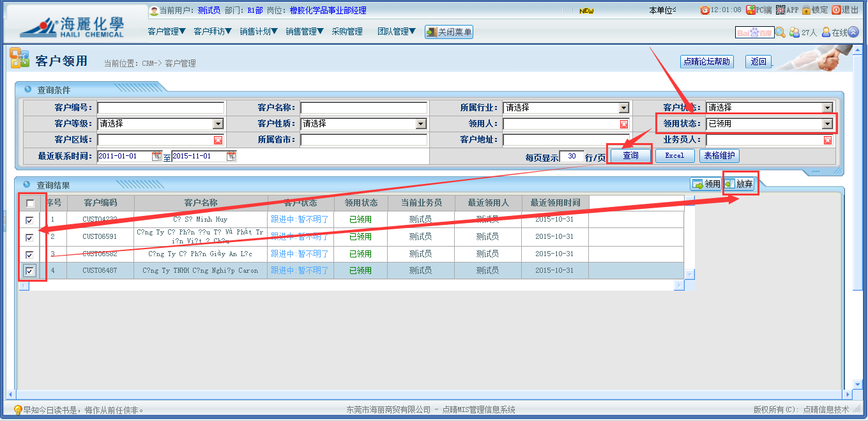This screenshot has height=421, width=868.
Task: Open calendar picker for start date 2011-01-01
Action: (156, 156)
